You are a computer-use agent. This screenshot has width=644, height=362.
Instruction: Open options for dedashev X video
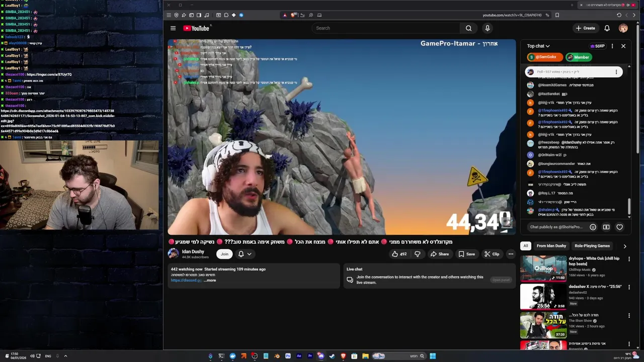coord(629,287)
